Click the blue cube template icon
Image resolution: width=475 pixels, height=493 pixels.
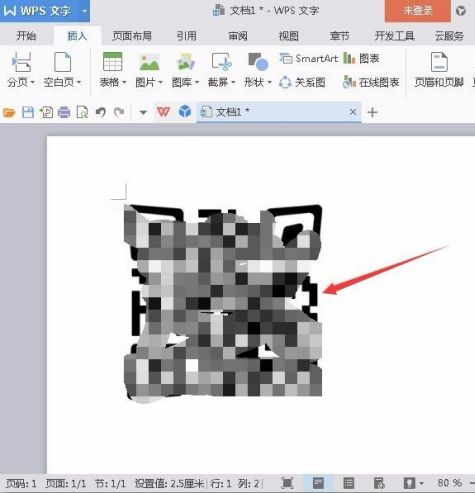[185, 112]
